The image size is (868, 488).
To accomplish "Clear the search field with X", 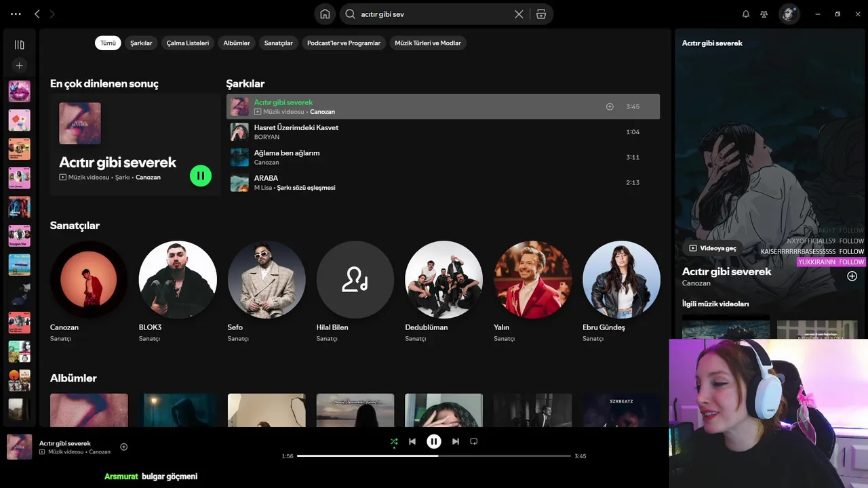I will (519, 14).
